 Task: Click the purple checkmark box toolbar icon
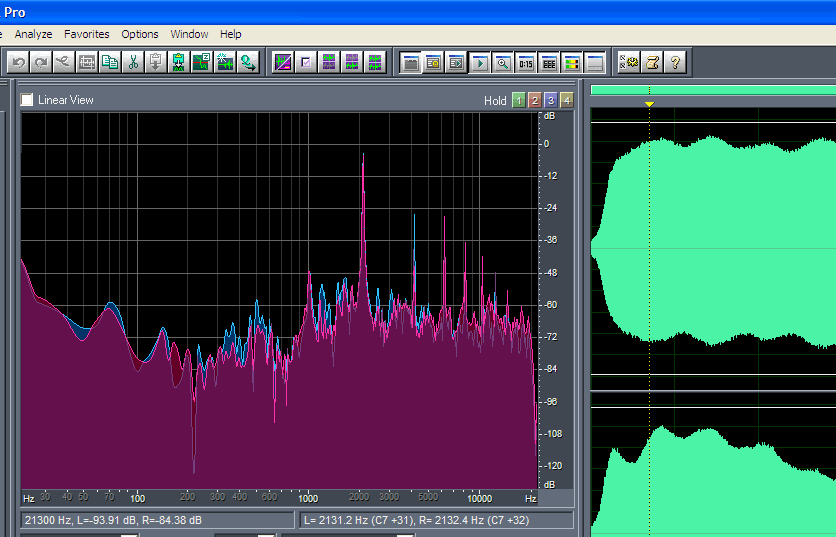point(306,62)
